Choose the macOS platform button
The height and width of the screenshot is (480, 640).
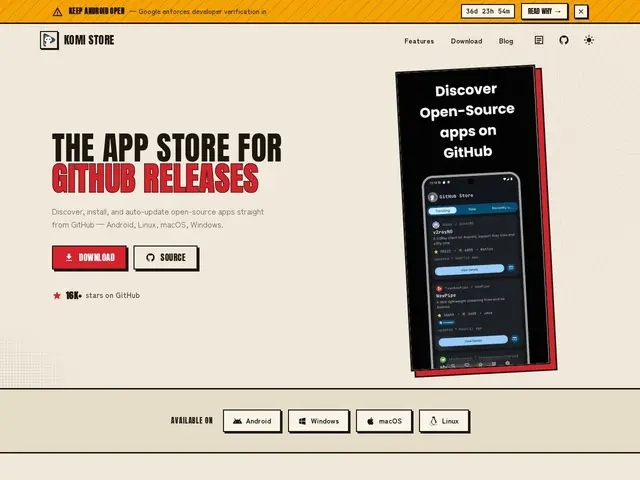pos(384,421)
